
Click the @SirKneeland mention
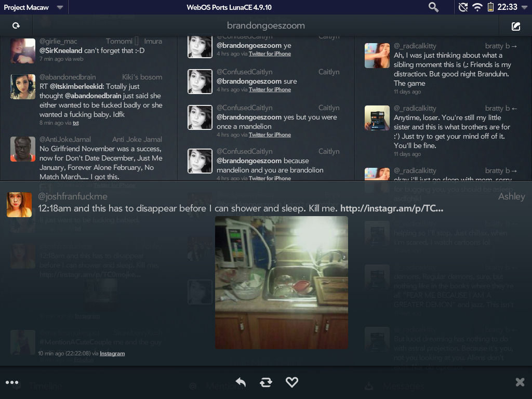[x=61, y=50]
